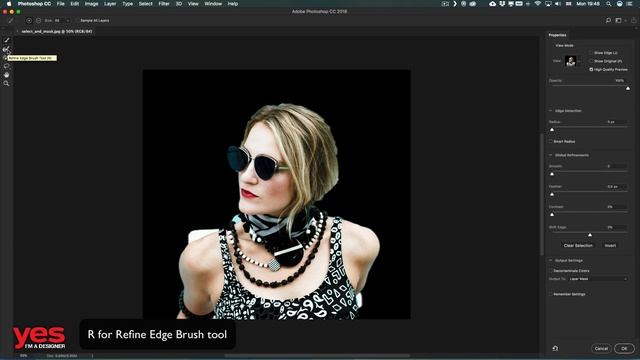This screenshot has height=360, width=640.
Task: Open the workspace switcher icon
Action: click(619, 20)
